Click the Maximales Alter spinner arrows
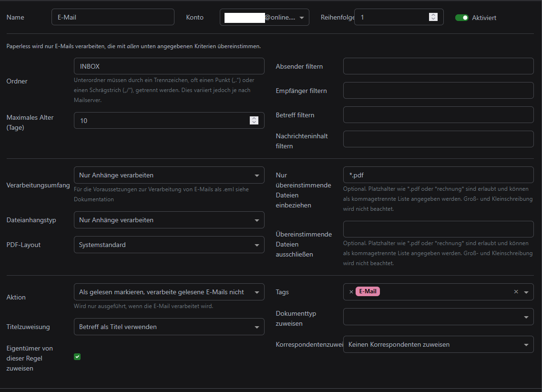This screenshot has height=392, width=542. pos(254,121)
